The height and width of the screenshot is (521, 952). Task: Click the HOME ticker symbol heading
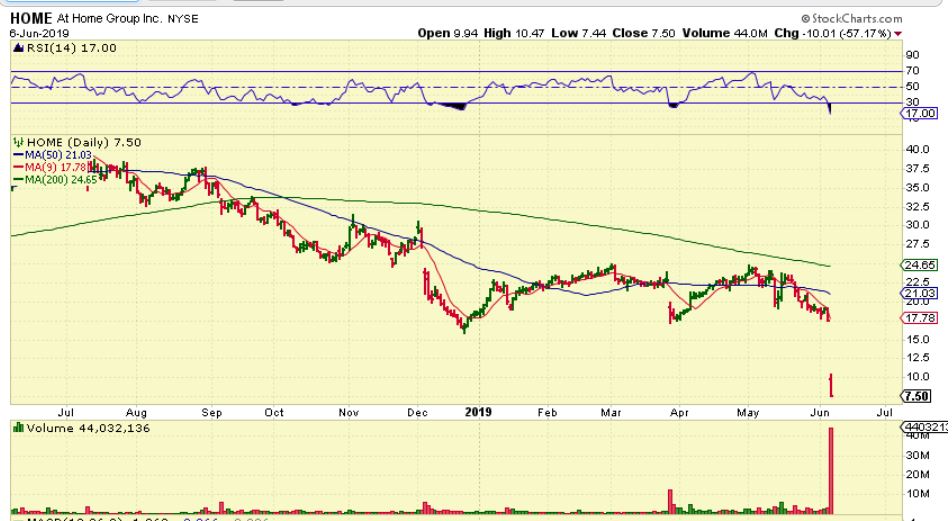(29, 19)
